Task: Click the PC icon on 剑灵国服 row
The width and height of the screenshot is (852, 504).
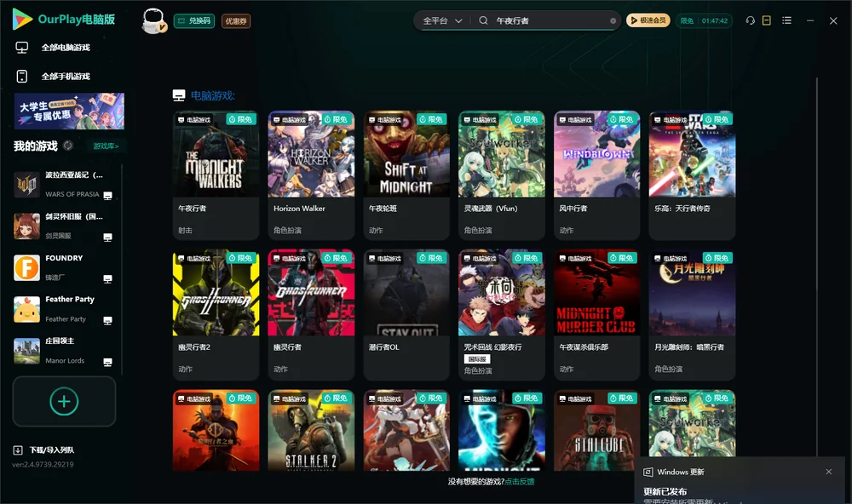Action: pyautogui.click(x=107, y=238)
